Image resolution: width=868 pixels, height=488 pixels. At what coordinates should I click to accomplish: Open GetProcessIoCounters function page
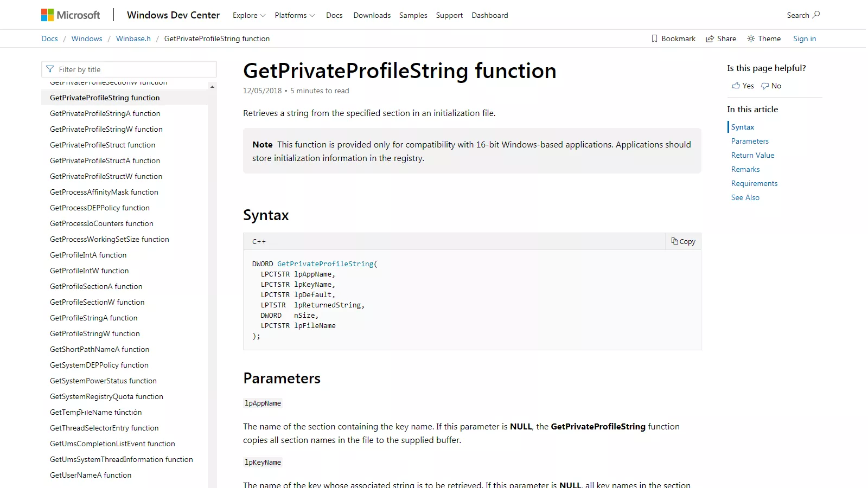coord(101,223)
